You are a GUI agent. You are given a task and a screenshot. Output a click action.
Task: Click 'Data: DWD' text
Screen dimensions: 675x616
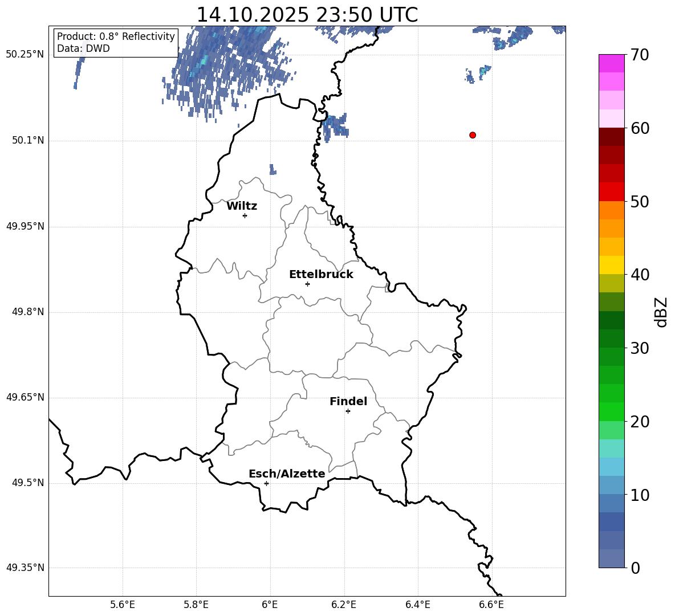coord(83,48)
